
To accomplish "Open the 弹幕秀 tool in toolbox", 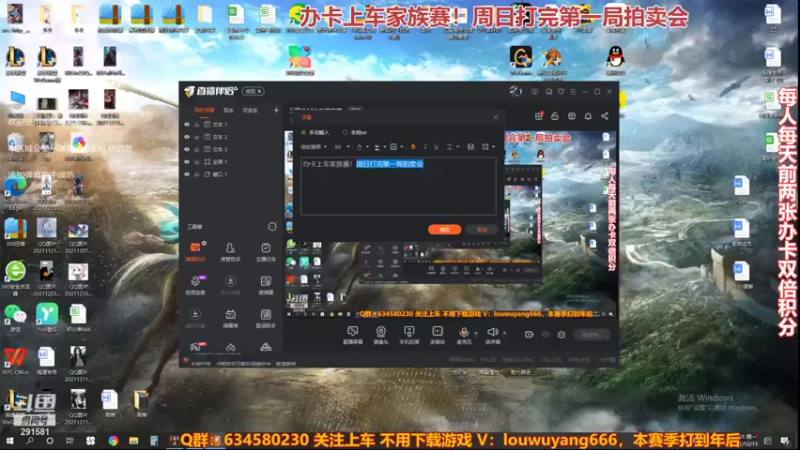I will coord(230,318).
